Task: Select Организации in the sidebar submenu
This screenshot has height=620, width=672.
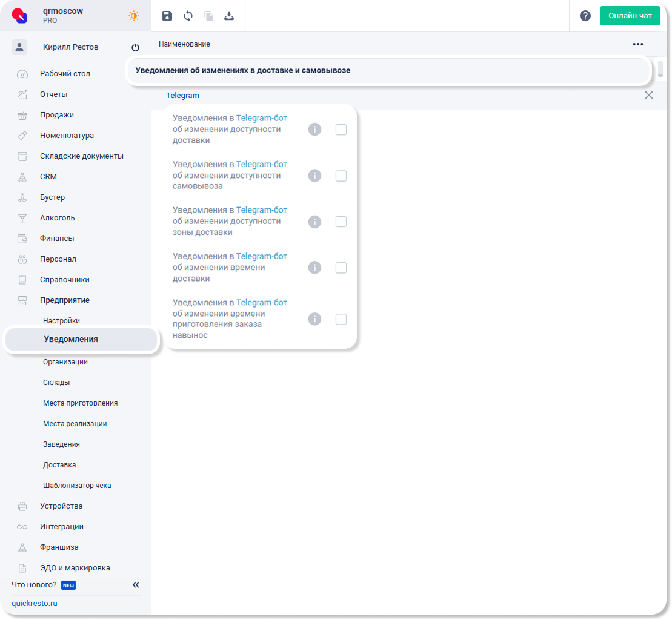Action: pyautogui.click(x=65, y=362)
